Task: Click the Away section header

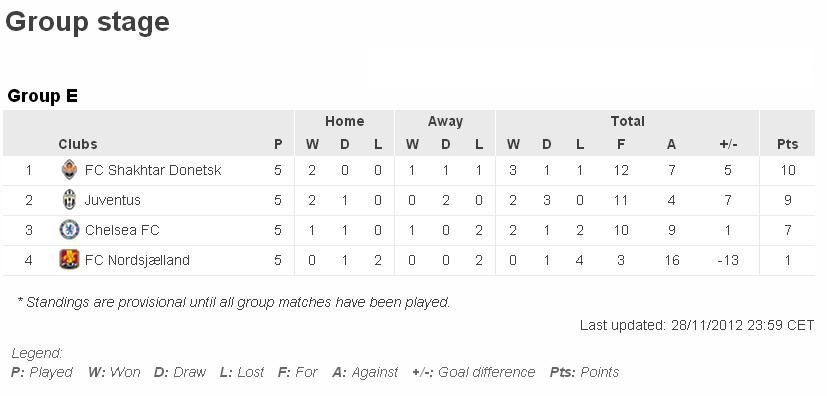Action: click(x=445, y=121)
